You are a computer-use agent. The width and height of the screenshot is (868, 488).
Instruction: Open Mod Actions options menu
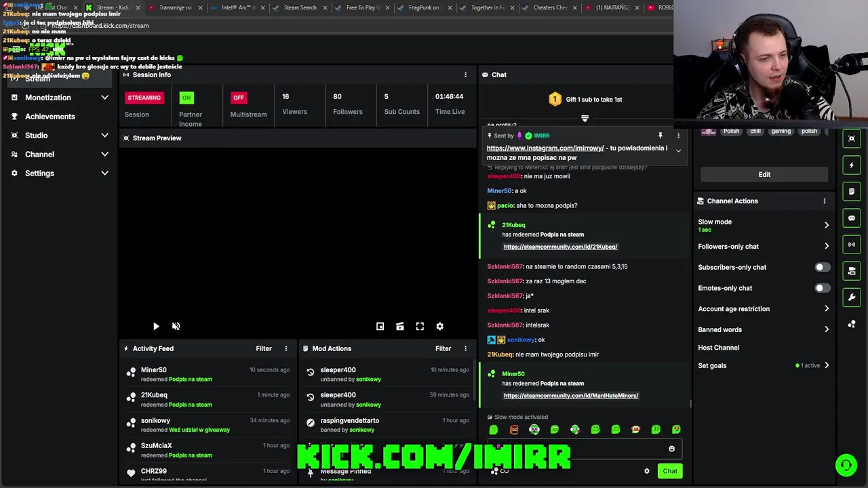465,348
